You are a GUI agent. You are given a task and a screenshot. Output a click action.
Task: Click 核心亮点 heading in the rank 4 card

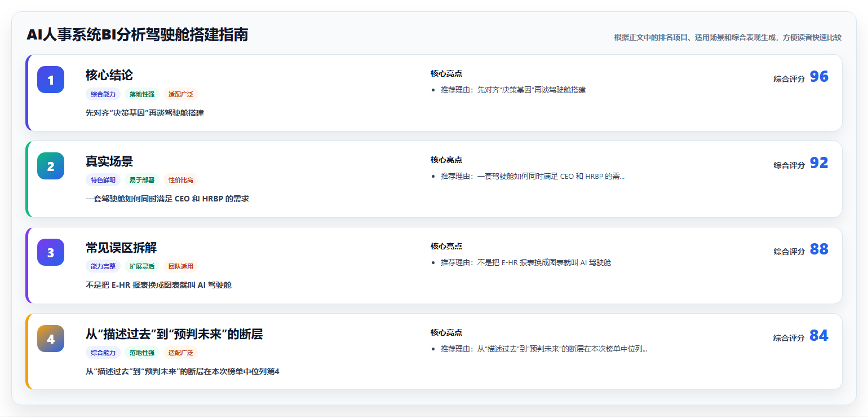[x=446, y=332]
